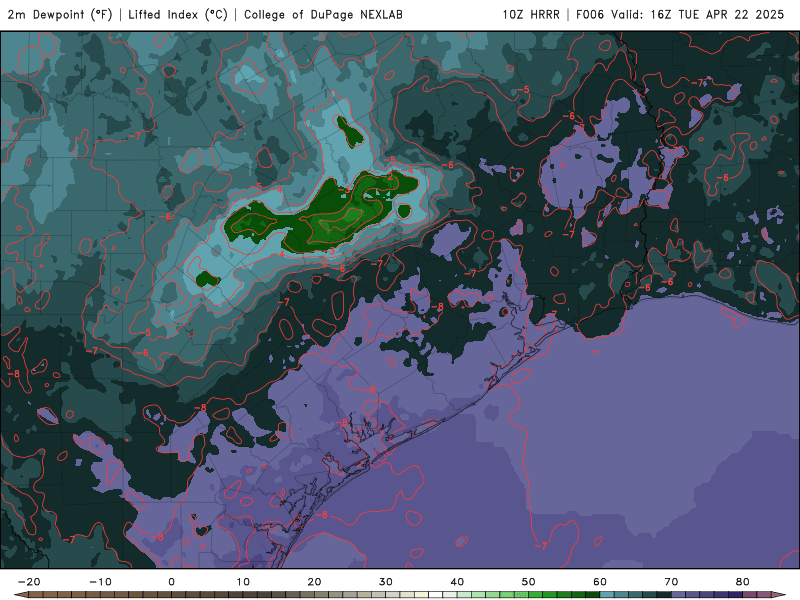Viewport: 800px width, 600px height.
Task: Click the 80 tick label on color scale
Action: tap(743, 582)
